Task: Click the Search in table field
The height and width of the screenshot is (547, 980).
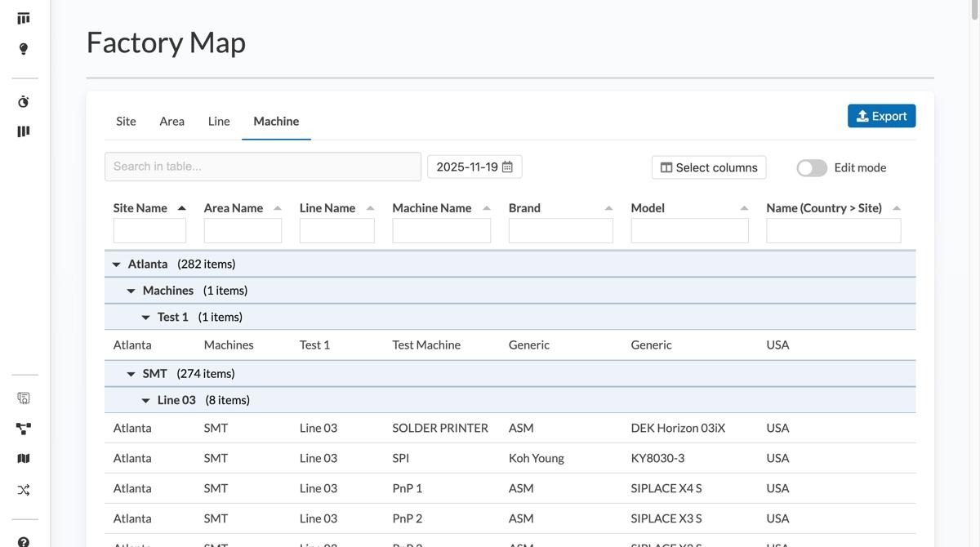Action: [x=262, y=167]
